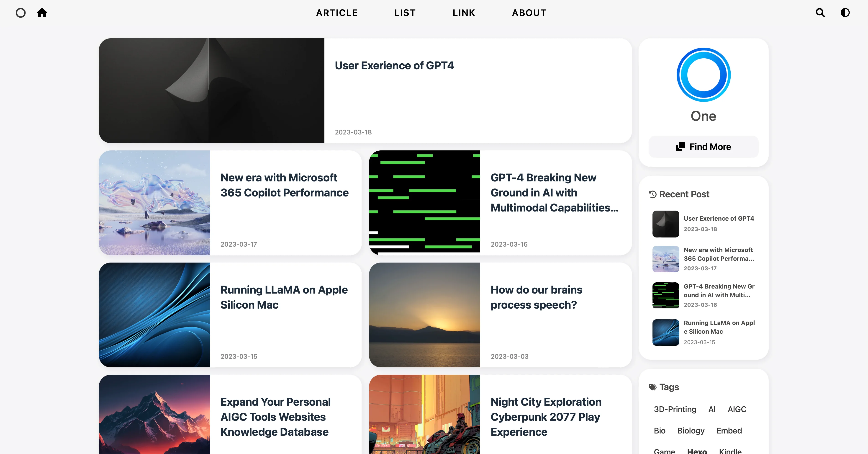Click the sunset thumbnail for brains speech post
Viewport: 868px width, 454px height.
(x=424, y=315)
